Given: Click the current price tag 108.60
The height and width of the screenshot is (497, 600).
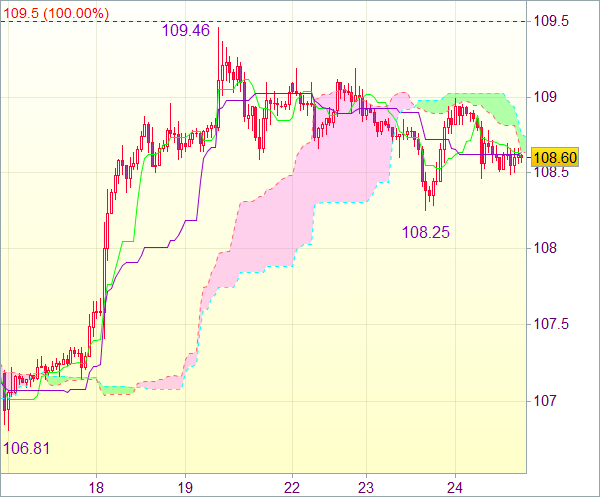Looking at the screenshot, I should (555, 157).
